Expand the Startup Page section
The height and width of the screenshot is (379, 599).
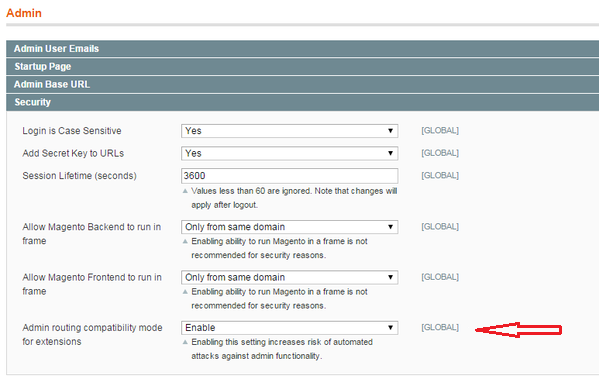[x=303, y=66]
